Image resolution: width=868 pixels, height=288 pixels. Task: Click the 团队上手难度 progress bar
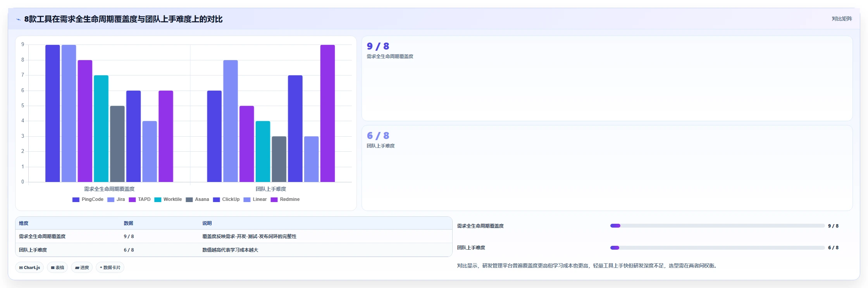pyautogui.click(x=717, y=248)
